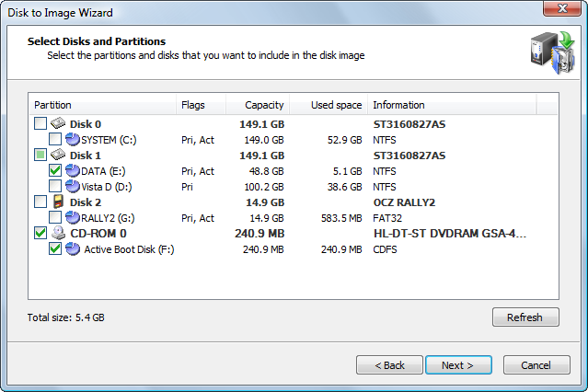Cancel the Disk to Image Wizard
This screenshot has width=588, height=392.
[536, 365]
